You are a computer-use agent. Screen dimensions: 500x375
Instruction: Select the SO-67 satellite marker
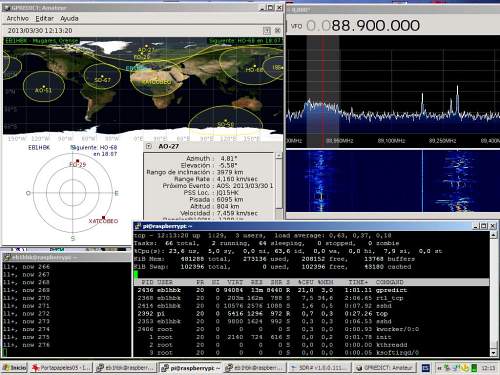(x=102, y=78)
